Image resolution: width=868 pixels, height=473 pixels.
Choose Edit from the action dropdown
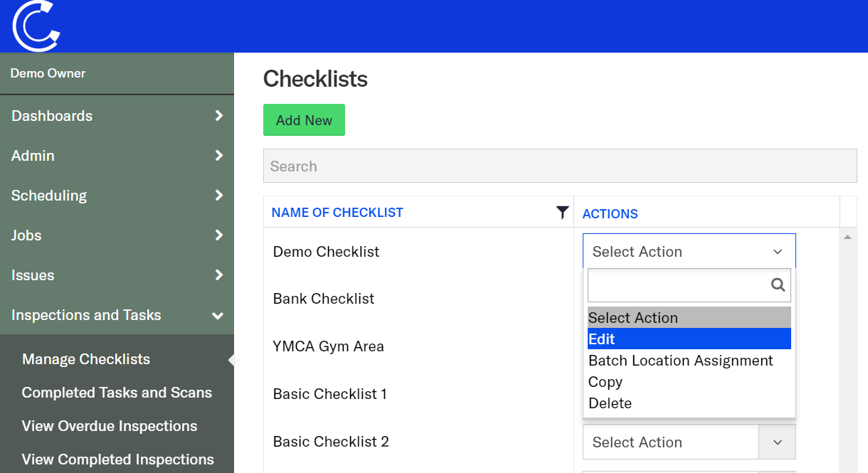click(688, 339)
